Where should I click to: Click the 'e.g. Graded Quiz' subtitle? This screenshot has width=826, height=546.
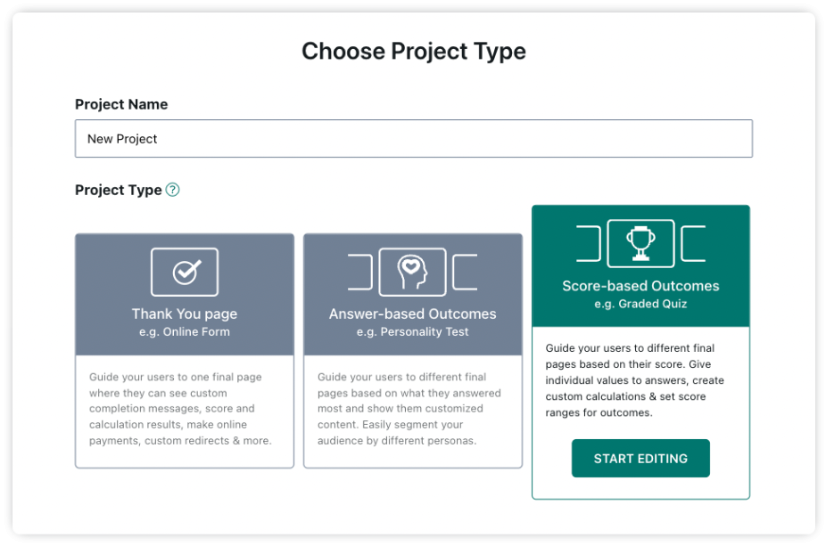(x=641, y=304)
